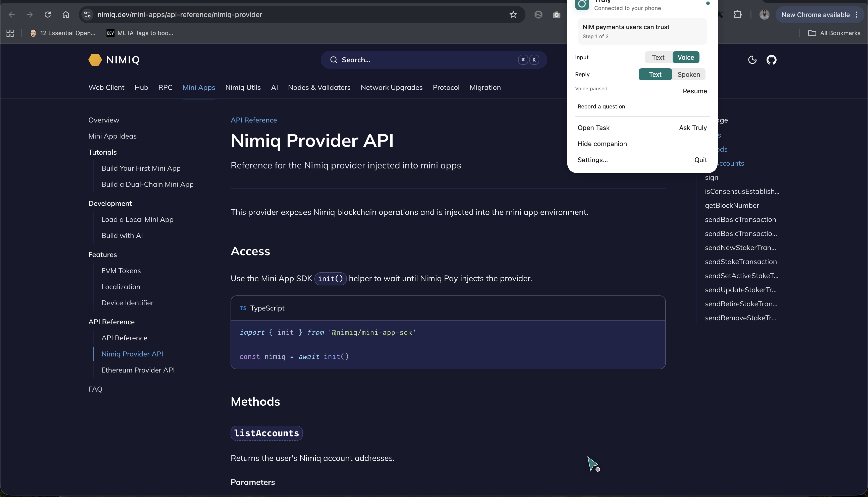The image size is (868, 497).
Task: Click the listAccounts method heading
Action: [266, 433]
